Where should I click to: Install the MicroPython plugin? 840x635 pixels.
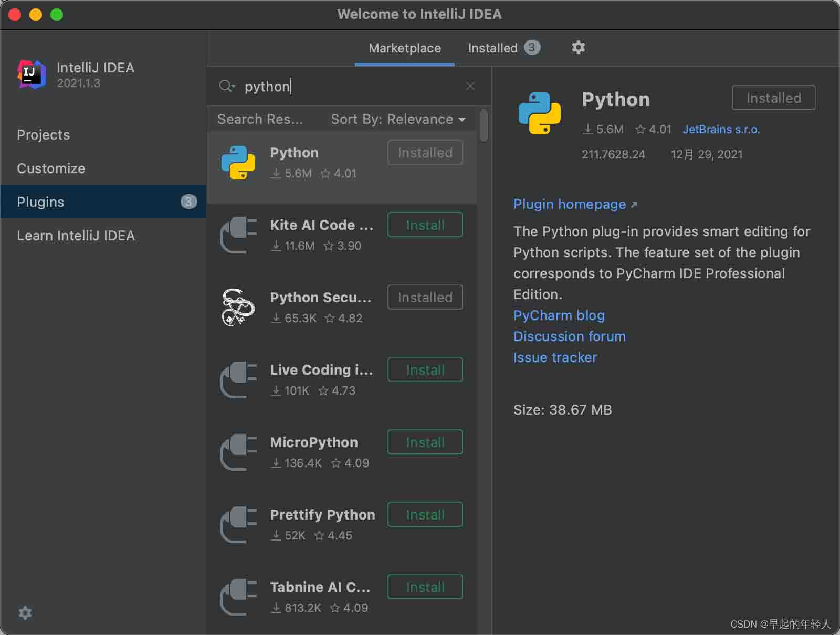tap(425, 442)
